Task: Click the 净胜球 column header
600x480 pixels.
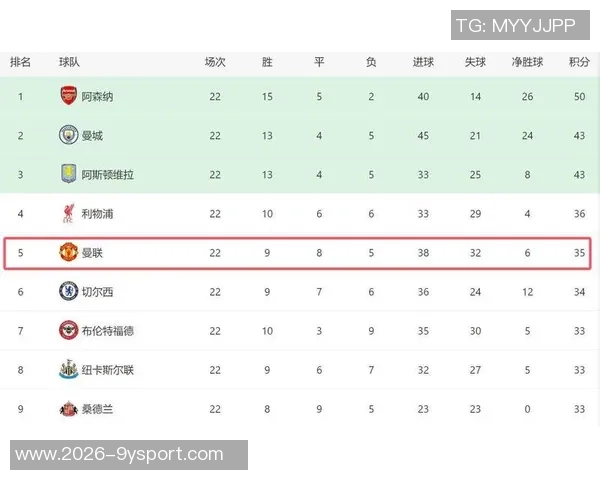Action: (x=527, y=62)
